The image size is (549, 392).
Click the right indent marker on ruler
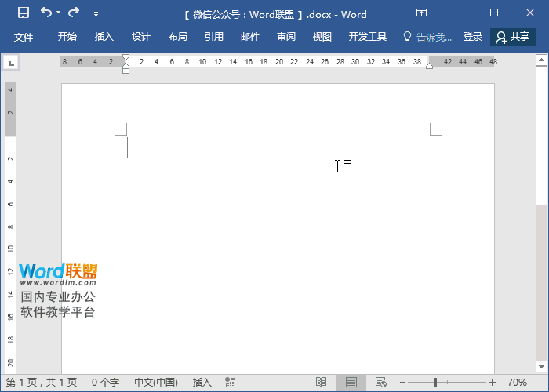[x=429, y=66]
